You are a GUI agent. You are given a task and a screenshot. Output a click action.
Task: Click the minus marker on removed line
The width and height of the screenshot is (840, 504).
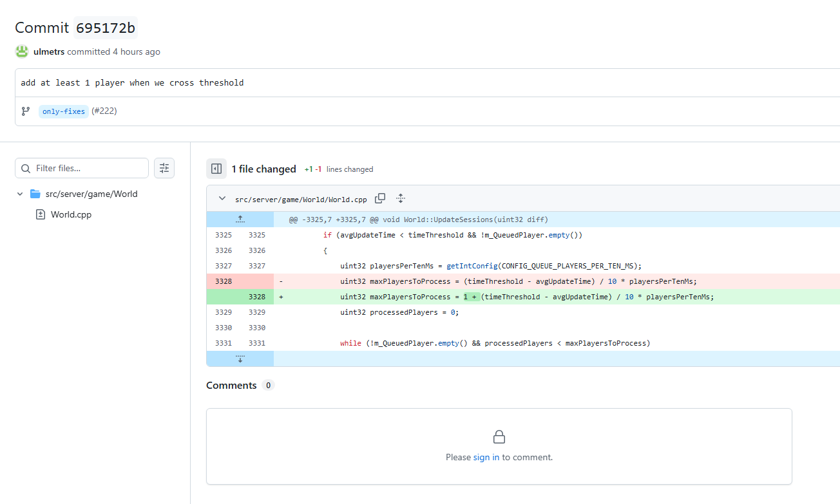coord(281,281)
